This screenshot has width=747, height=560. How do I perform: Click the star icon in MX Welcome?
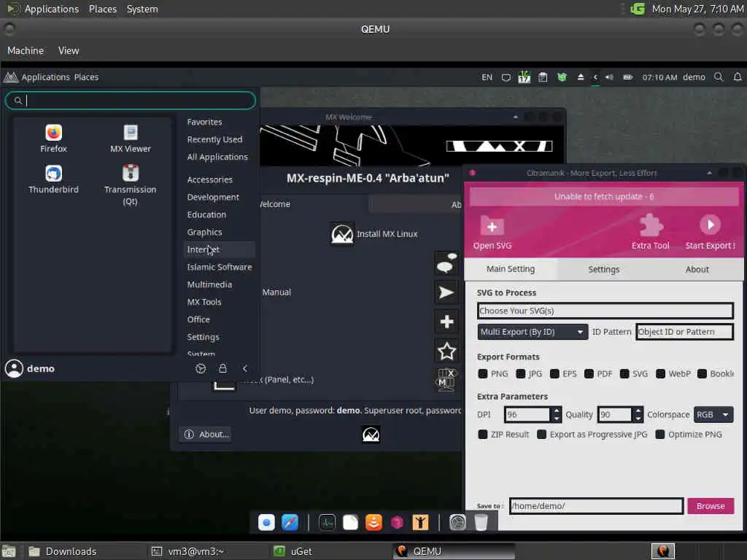pyautogui.click(x=446, y=351)
